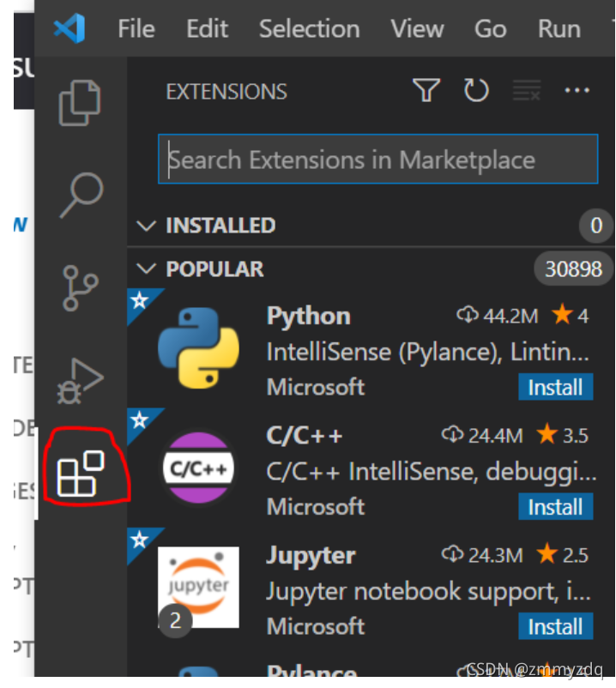
Task: Focus the Search Extensions in Marketplace field
Action: (x=377, y=159)
